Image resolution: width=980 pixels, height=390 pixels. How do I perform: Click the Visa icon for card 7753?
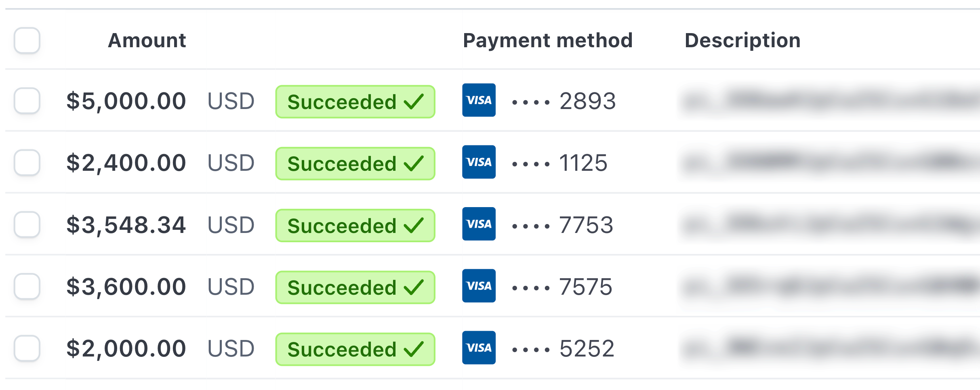[479, 224]
